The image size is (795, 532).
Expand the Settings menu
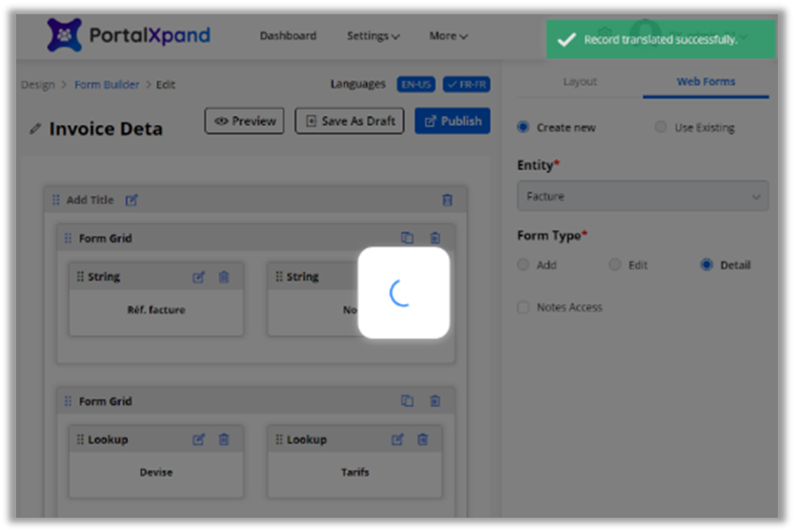(x=373, y=36)
